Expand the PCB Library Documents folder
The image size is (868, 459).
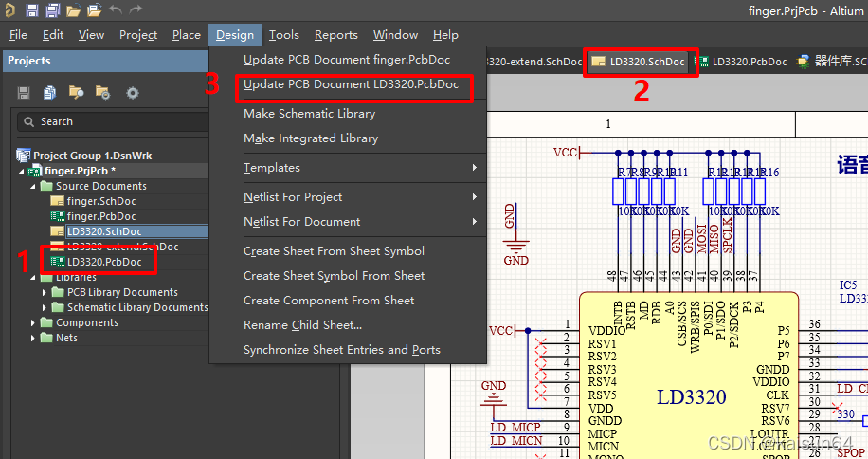[45, 292]
